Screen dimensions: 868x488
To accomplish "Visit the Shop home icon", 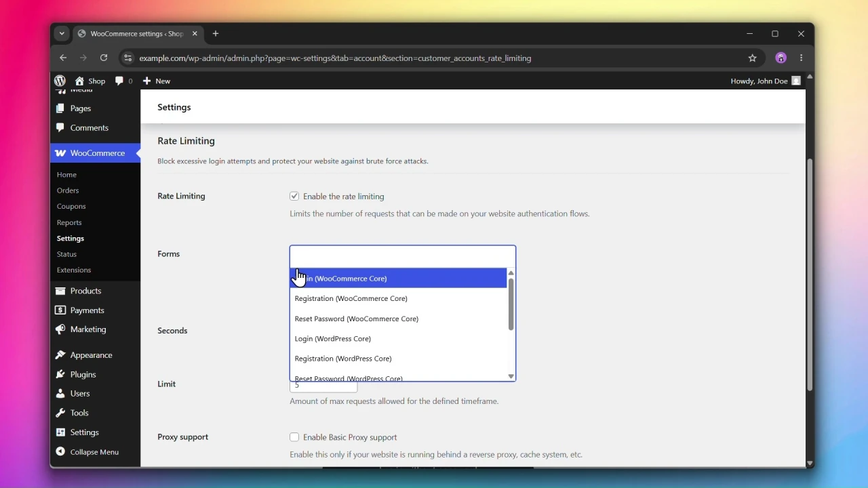I will (80, 81).
